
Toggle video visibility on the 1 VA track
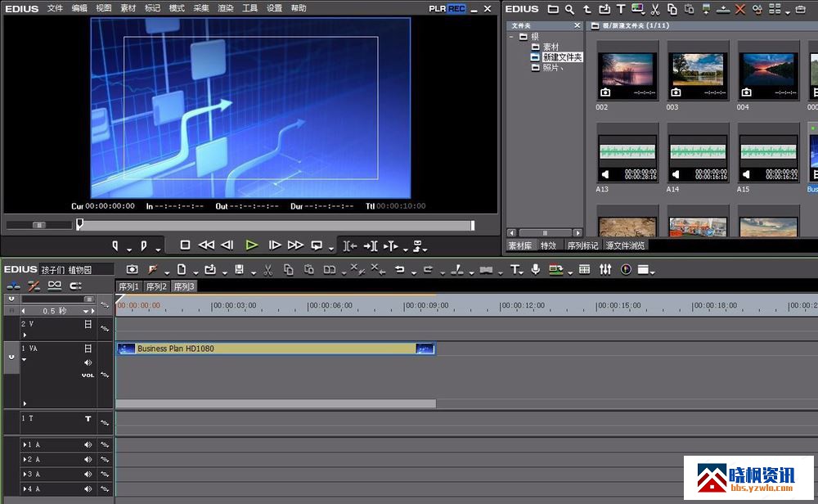click(x=88, y=348)
